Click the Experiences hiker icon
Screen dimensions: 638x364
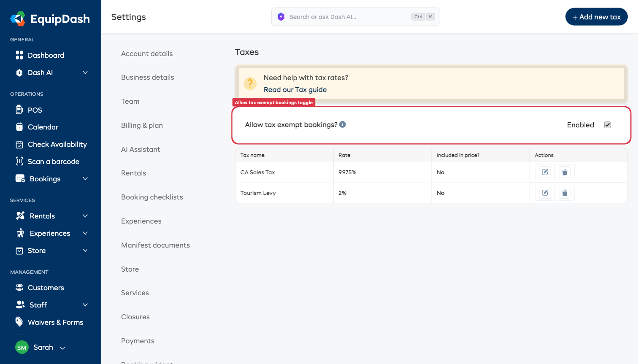(x=20, y=233)
